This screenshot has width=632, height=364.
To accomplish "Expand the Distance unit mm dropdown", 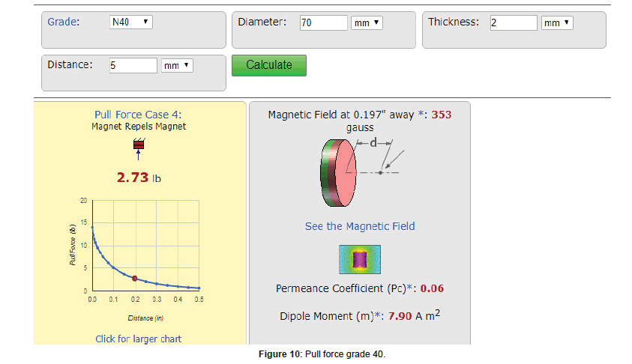I will click(177, 66).
